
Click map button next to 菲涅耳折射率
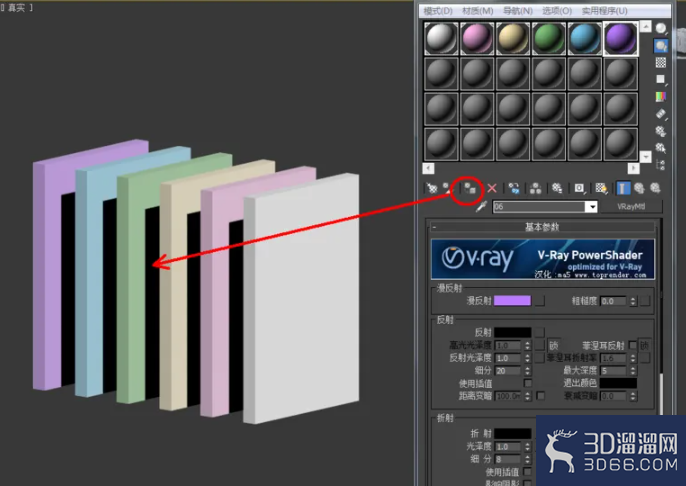point(645,358)
